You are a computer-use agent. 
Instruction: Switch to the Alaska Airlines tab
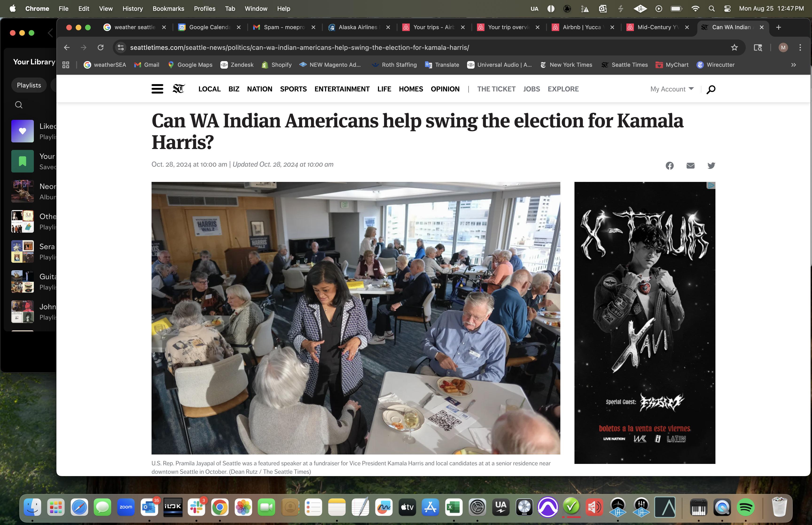point(359,27)
